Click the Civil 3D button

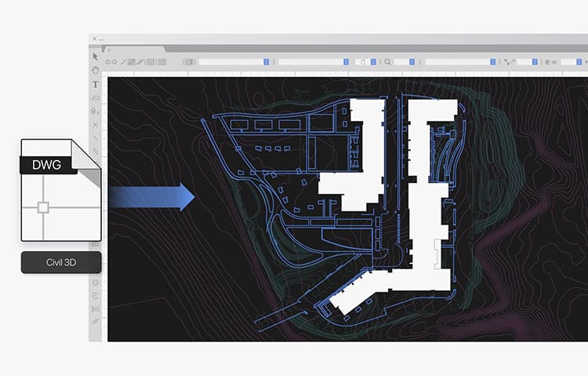point(61,262)
